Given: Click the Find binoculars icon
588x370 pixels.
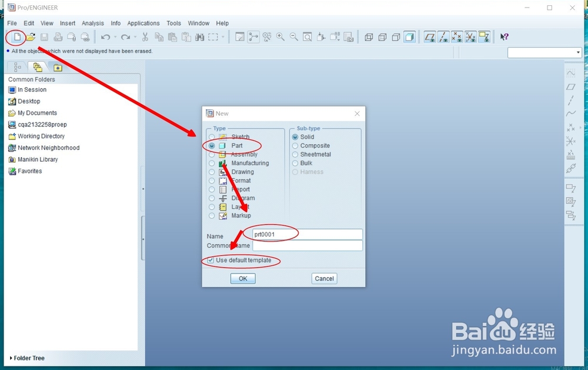Looking at the screenshot, I should 199,37.
